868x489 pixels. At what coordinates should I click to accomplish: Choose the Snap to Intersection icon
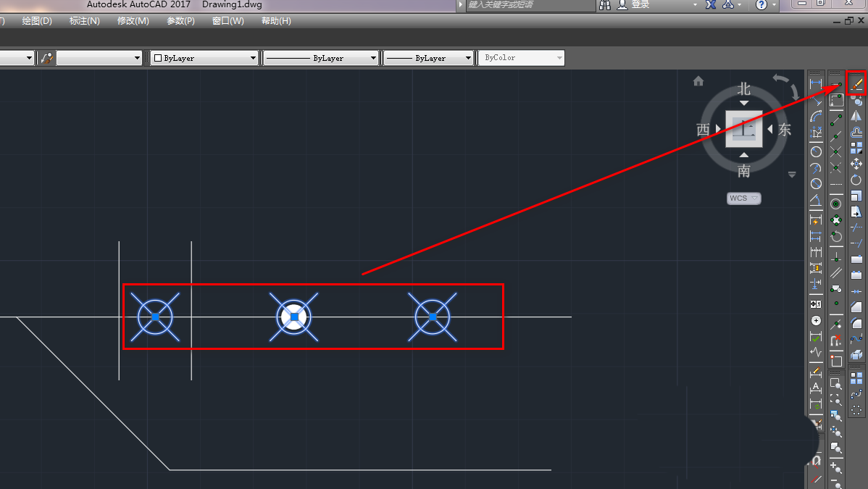(836, 151)
